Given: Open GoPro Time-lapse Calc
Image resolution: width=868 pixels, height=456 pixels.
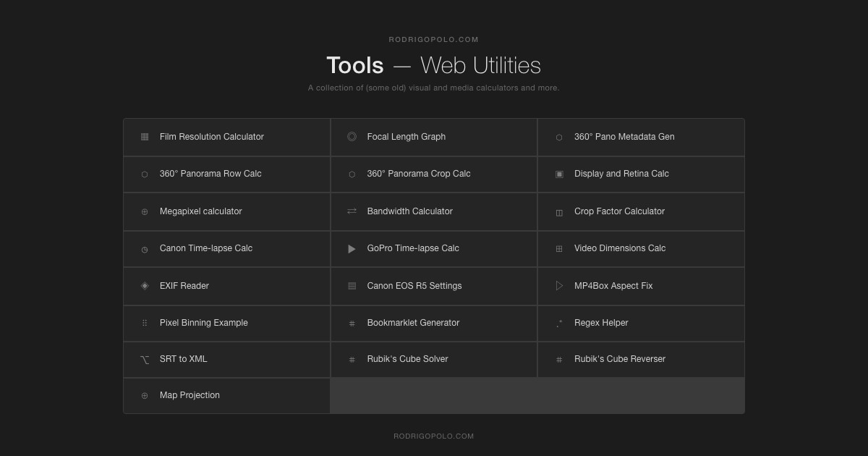Looking at the screenshot, I should (x=434, y=249).
